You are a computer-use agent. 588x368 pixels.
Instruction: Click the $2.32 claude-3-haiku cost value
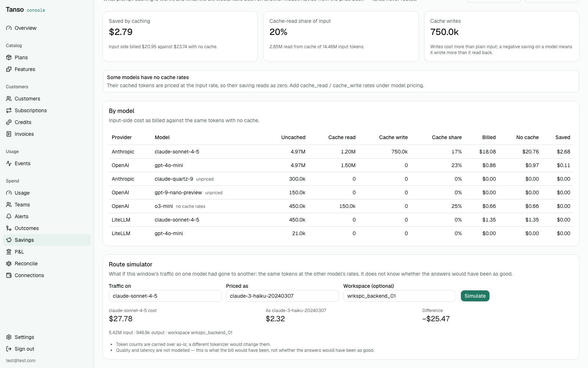[x=275, y=319]
